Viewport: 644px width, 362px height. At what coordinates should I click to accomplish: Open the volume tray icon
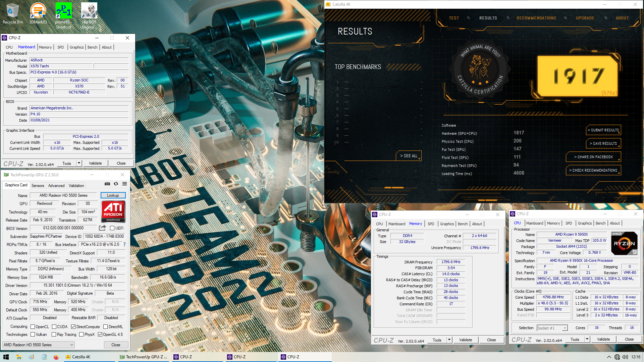pyautogui.click(x=625, y=357)
